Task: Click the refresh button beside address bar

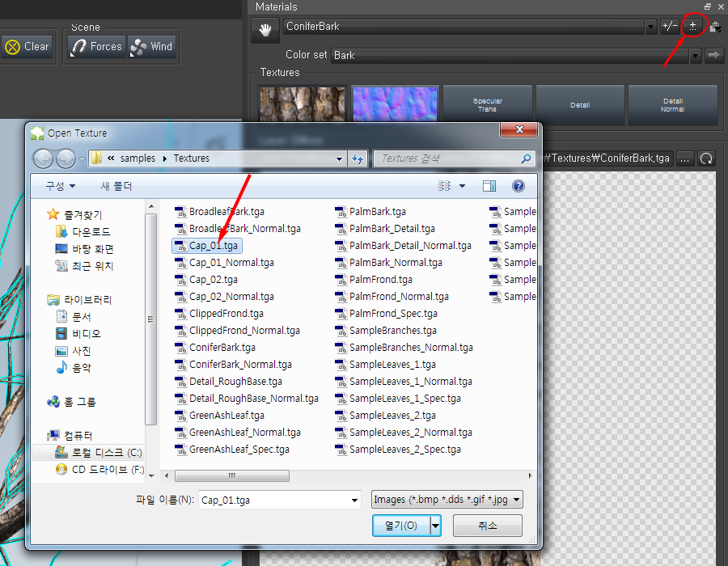Action: pos(358,158)
